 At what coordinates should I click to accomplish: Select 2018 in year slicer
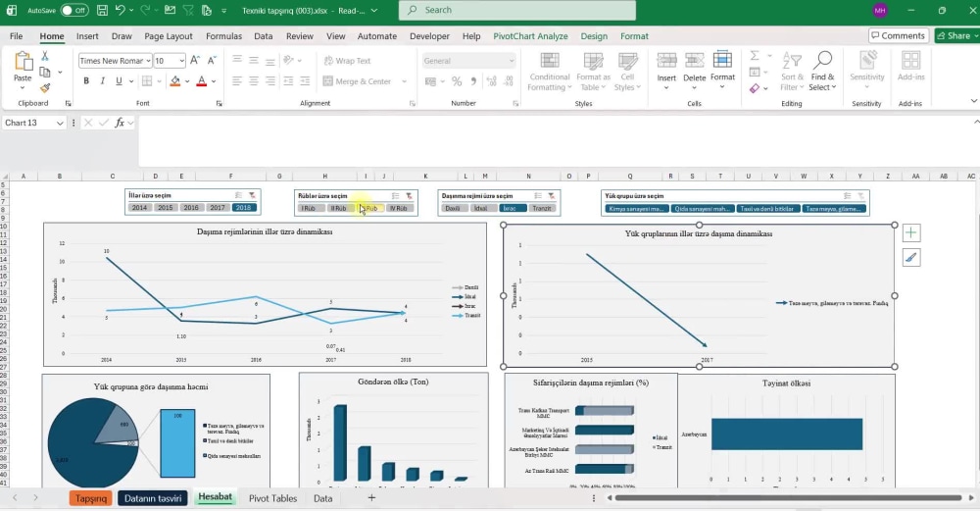243,208
